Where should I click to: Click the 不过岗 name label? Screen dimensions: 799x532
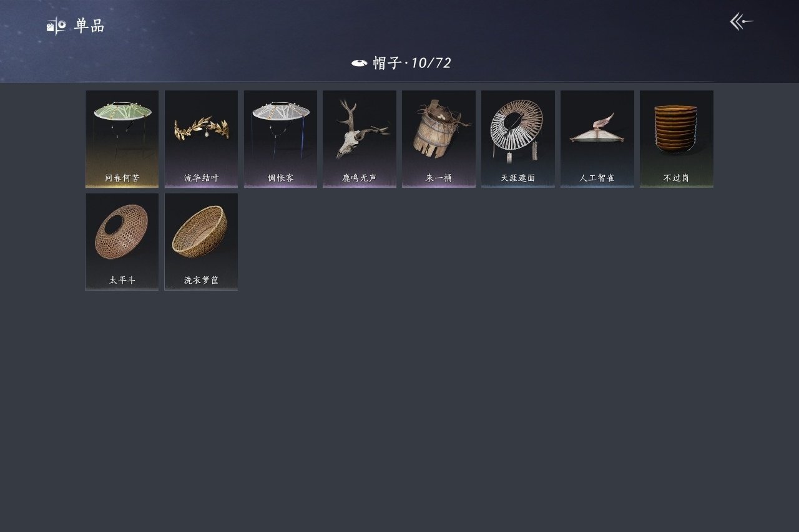[677, 178]
